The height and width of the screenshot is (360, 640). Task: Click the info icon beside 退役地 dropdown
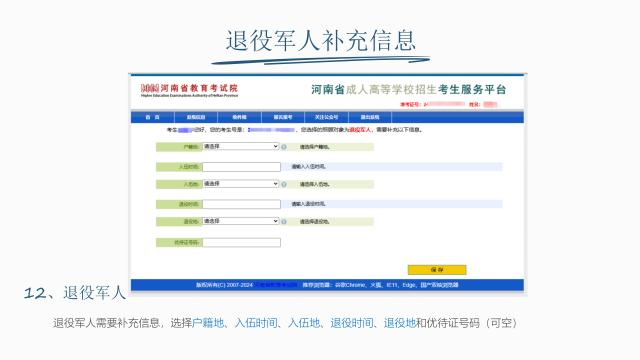(284, 222)
